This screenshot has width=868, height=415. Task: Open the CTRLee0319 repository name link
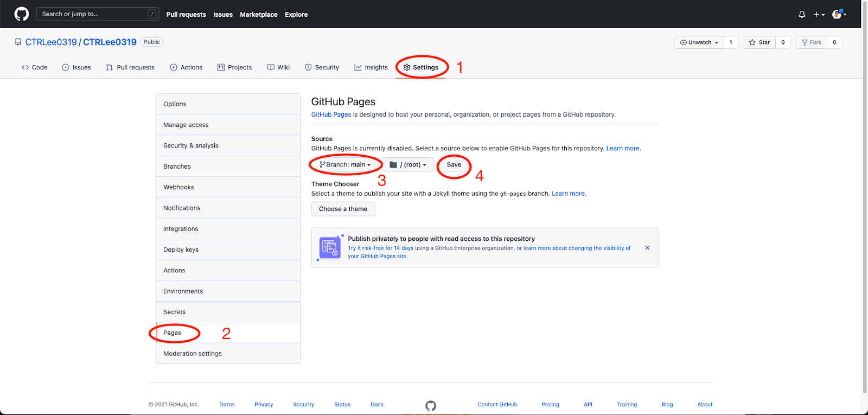click(x=110, y=42)
